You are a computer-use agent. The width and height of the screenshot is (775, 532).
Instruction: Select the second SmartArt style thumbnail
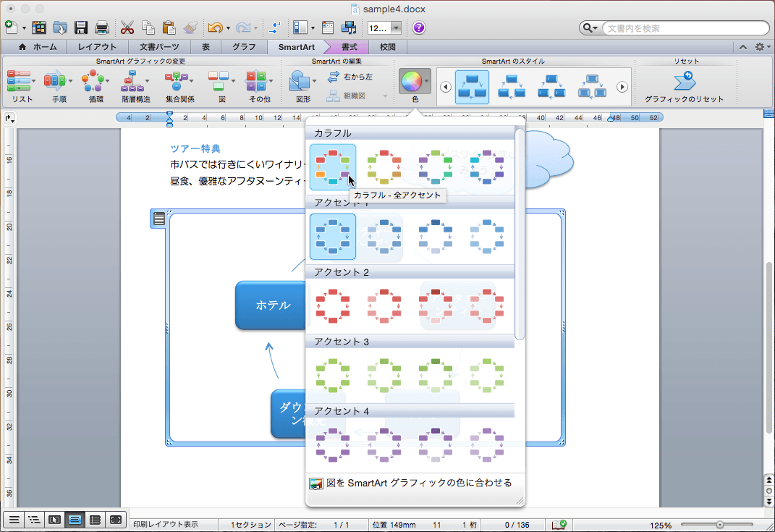(x=512, y=87)
